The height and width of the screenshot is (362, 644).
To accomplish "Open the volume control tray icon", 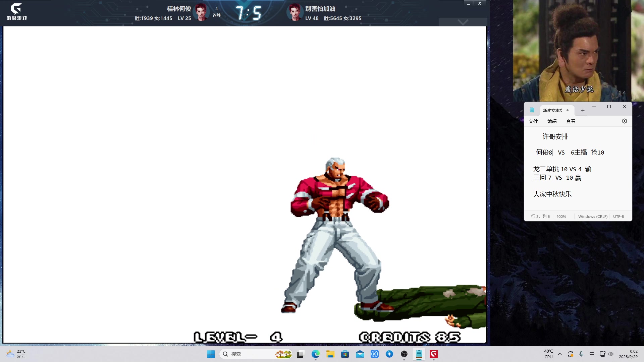I will pos(610,354).
